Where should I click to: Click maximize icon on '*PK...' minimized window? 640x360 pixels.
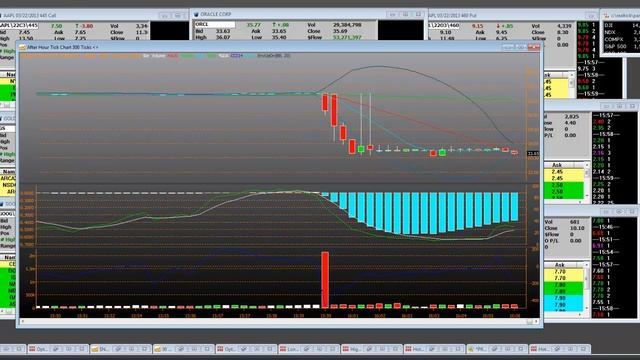tap(508, 349)
